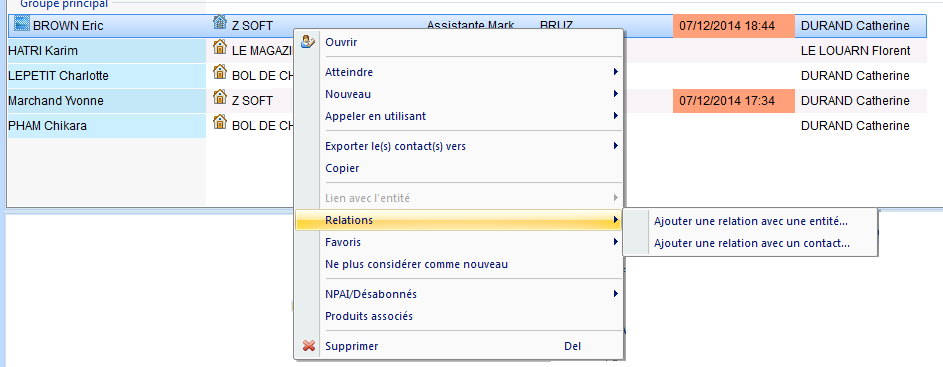The width and height of the screenshot is (943, 367).
Task: Click the house icon beside LE MAGAZI entity
Action: 220,48
